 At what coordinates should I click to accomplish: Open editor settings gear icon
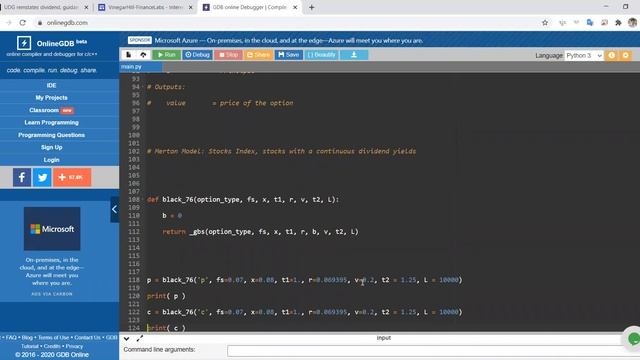pyautogui.click(x=625, y=55)
